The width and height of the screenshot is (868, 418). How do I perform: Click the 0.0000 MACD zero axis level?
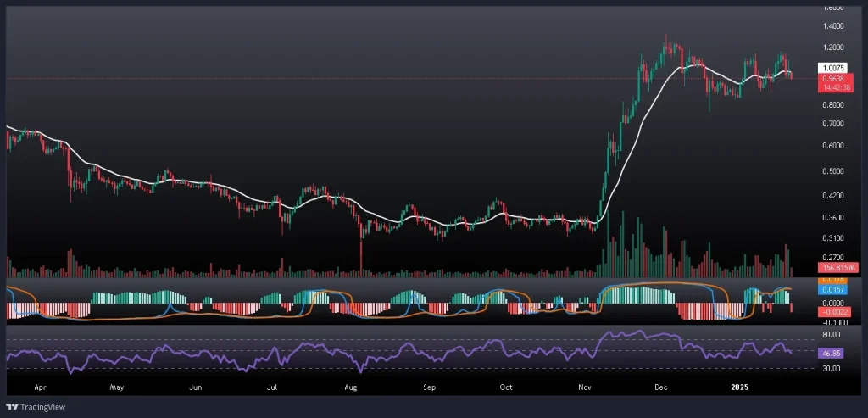pyautogui.click(x=832, y=302)
